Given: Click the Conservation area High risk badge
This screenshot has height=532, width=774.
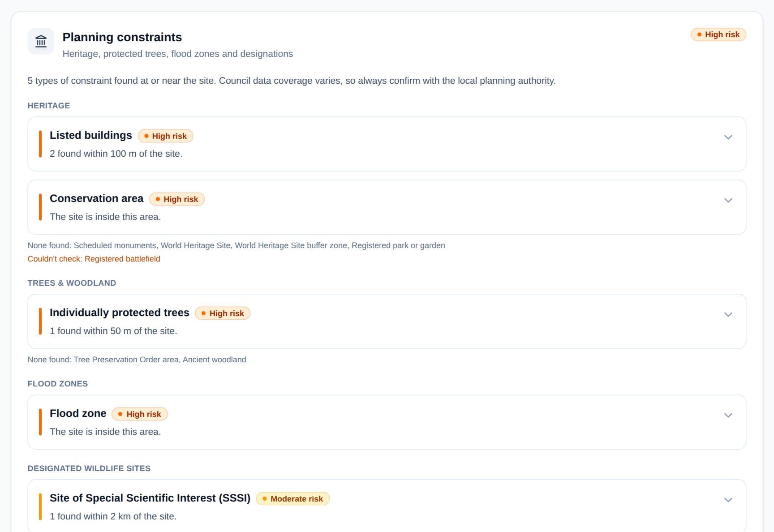Looking at the screenshot, I should point(177,199).
